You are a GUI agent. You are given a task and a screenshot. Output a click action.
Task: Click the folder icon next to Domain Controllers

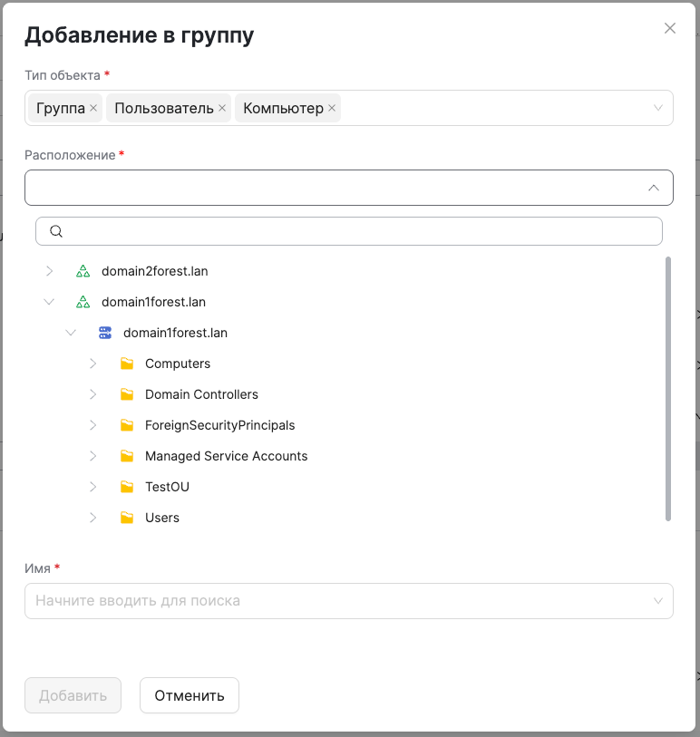pos(128,393)
